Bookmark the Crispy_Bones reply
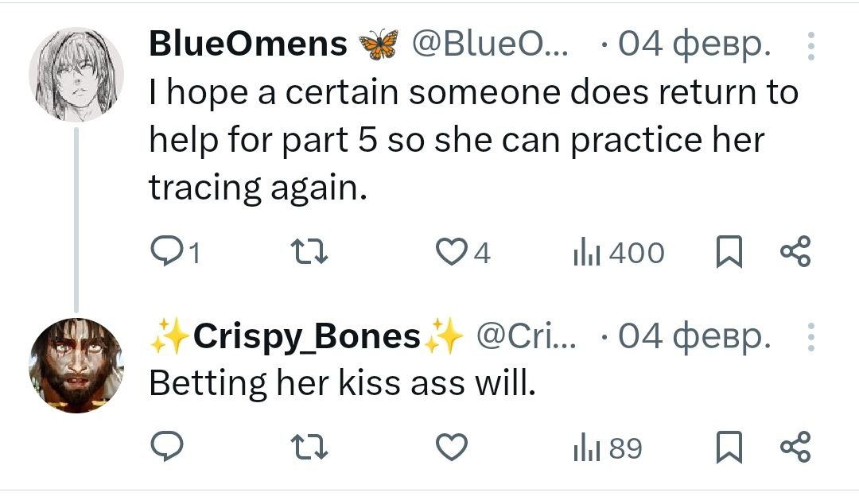 coord(729,447)
